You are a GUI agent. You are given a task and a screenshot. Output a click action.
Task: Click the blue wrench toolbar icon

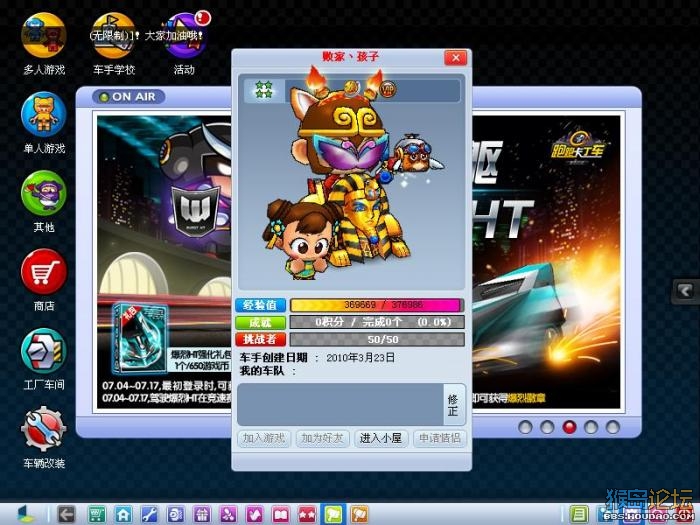coord(150,514)
